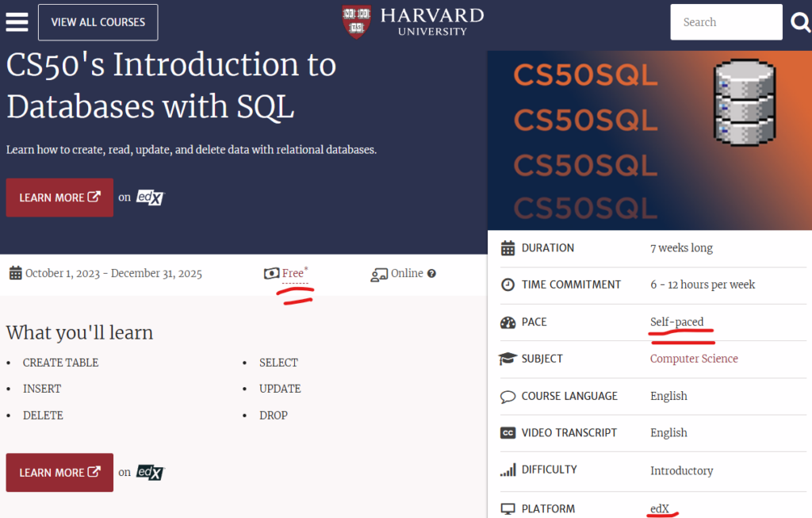This screenshot has height=518, width=812.
Task: Click the Difficulty signal bars icon
Action: click(x=508, y=470)
